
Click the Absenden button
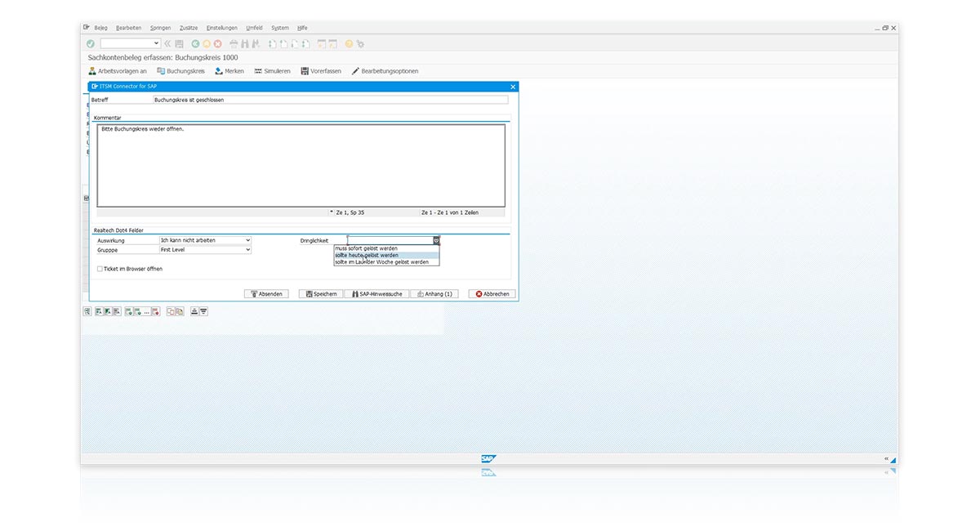266,293
